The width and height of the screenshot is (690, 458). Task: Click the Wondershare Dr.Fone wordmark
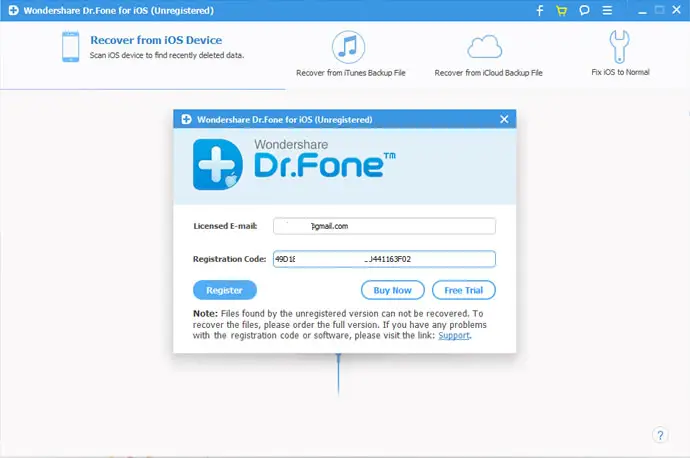(324, 159)
